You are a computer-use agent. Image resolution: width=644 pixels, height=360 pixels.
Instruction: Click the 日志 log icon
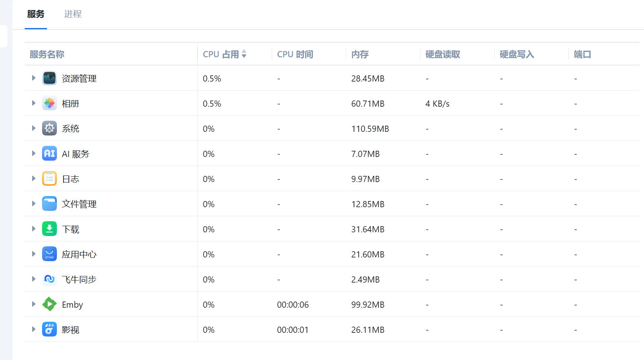(49, 179)
